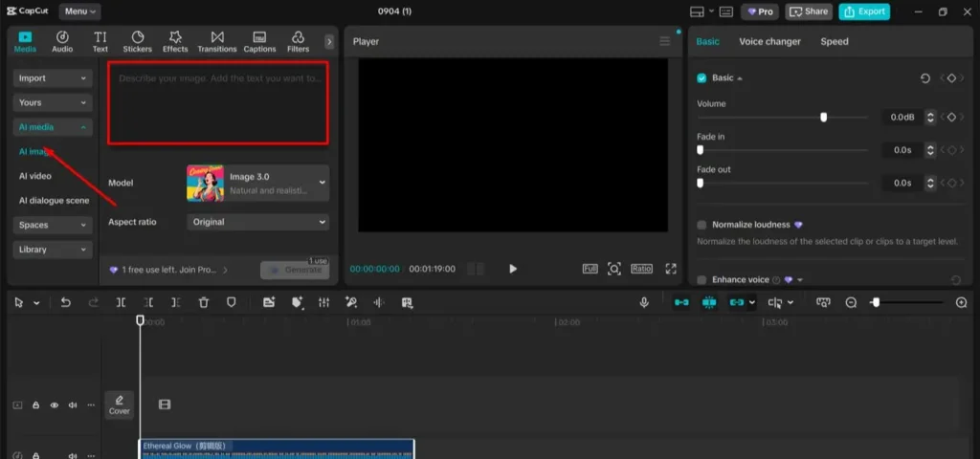This screenshot has height=459, width=980.
Task: Adjust the Fade out value stepper
Action: [930, 183]
